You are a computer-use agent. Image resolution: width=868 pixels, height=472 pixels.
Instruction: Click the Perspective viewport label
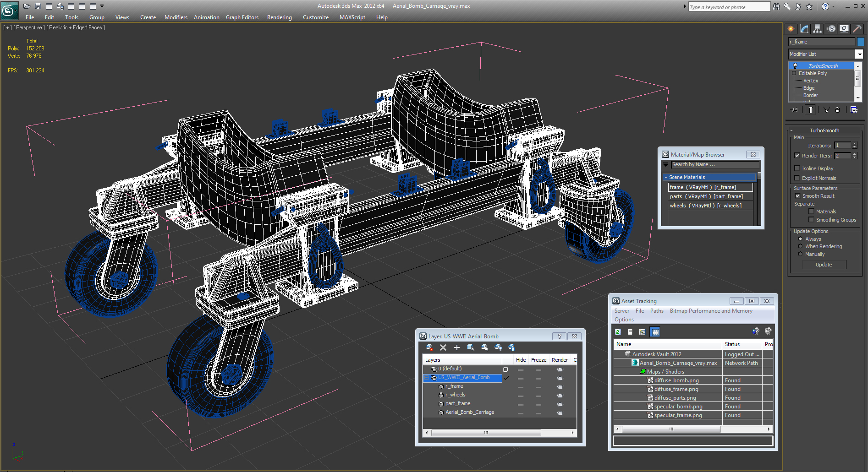(x=29, y=27)
